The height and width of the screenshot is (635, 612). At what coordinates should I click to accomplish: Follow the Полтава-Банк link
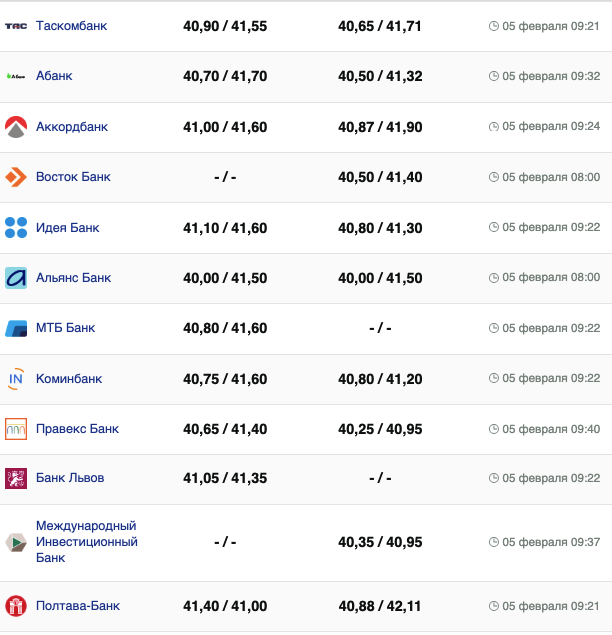[76, 606]
